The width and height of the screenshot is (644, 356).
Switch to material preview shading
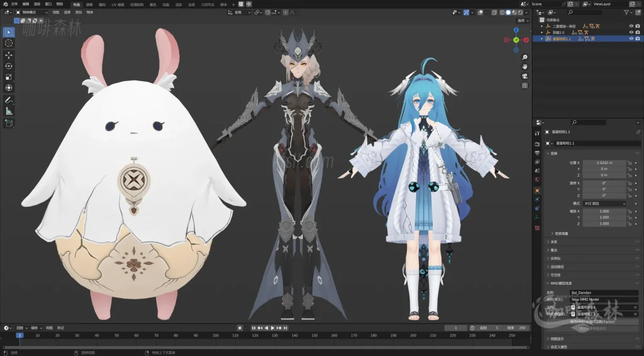[514, 13]
